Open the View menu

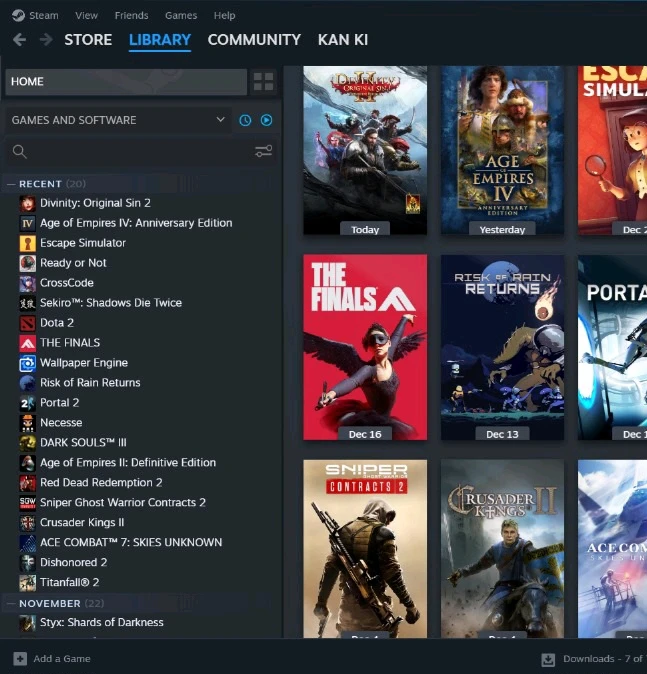click(87, 15)
